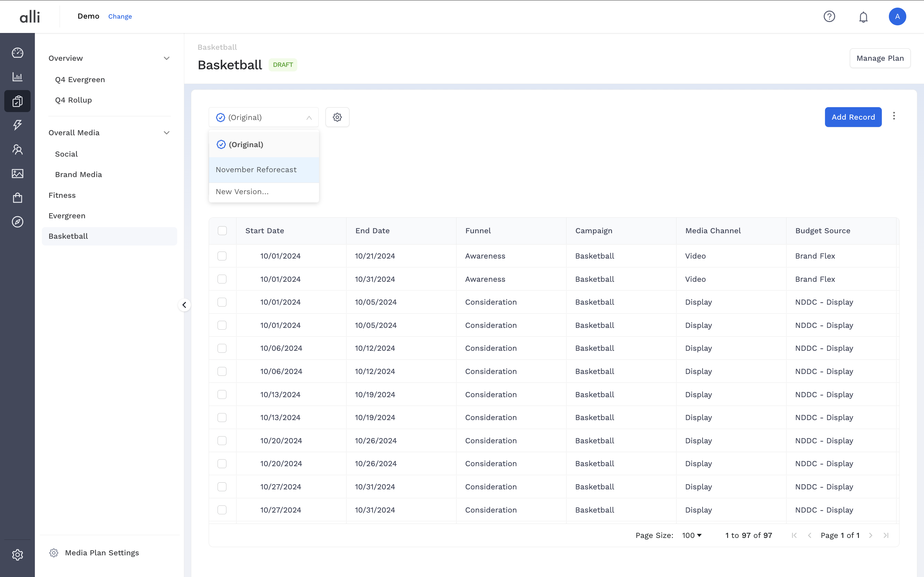Check the first Awareness row checkbox

222,256
